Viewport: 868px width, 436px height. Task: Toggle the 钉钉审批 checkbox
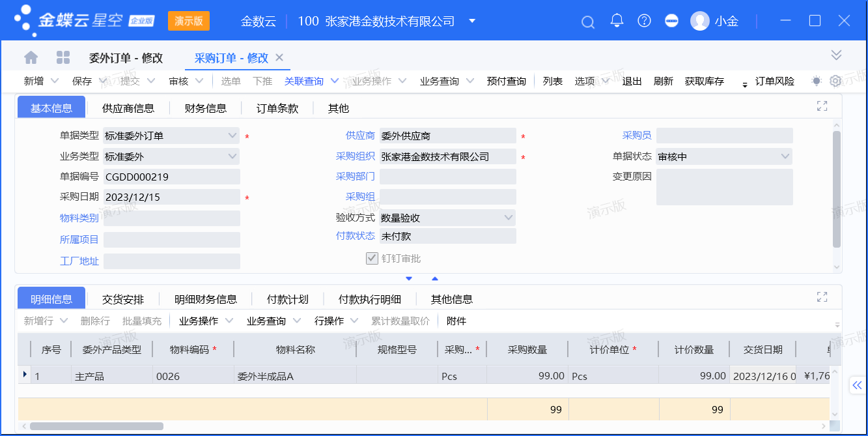(x=372, y=259)
